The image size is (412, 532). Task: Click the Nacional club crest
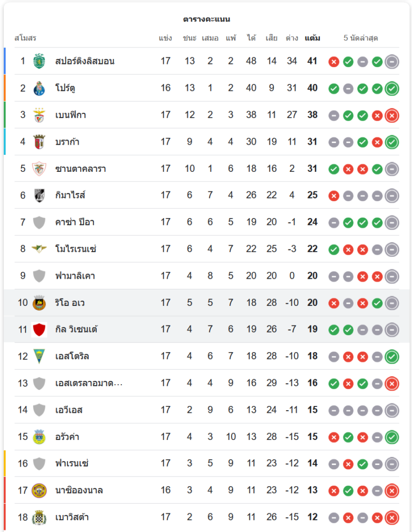[x=39, y=490]
